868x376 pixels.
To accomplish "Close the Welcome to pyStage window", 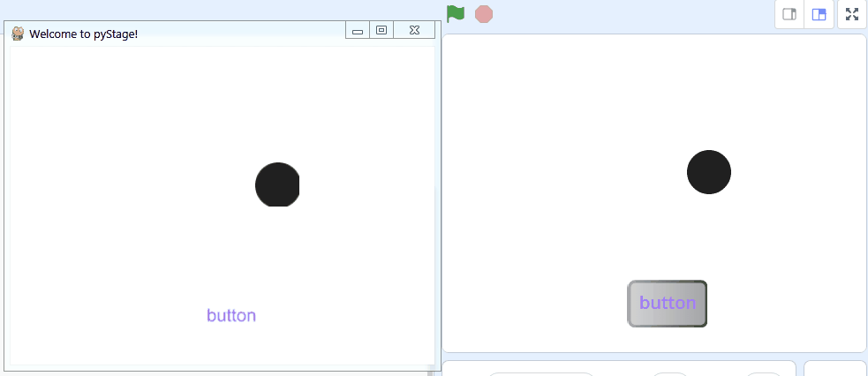I will (414, 30).
